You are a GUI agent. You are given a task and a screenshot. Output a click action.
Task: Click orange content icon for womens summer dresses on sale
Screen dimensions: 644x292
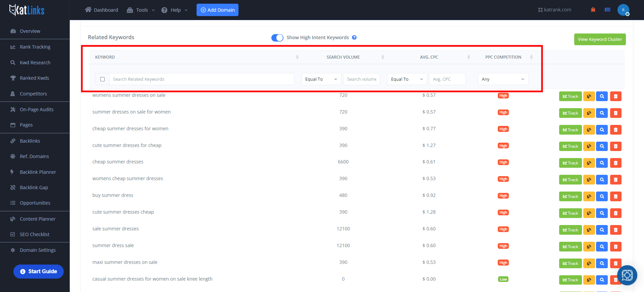[x=589, y=96]
